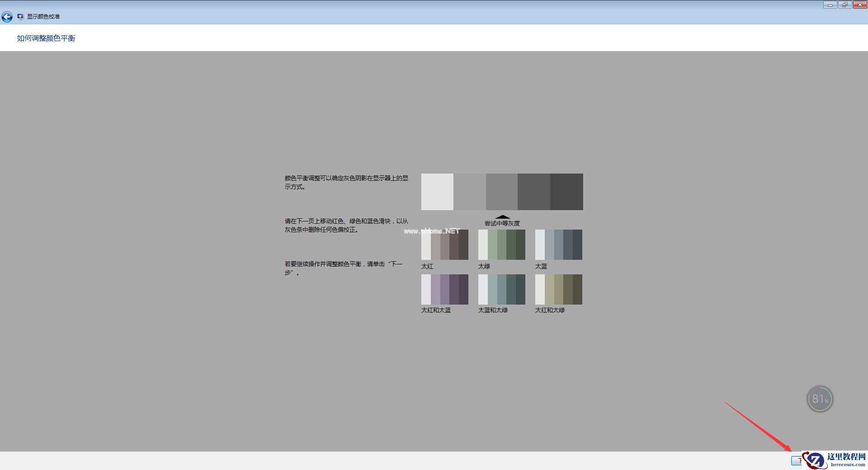Click the heading 如何调整颜色平衡
The width and height of the screenshot is (868, 470).
pos(46,38)
